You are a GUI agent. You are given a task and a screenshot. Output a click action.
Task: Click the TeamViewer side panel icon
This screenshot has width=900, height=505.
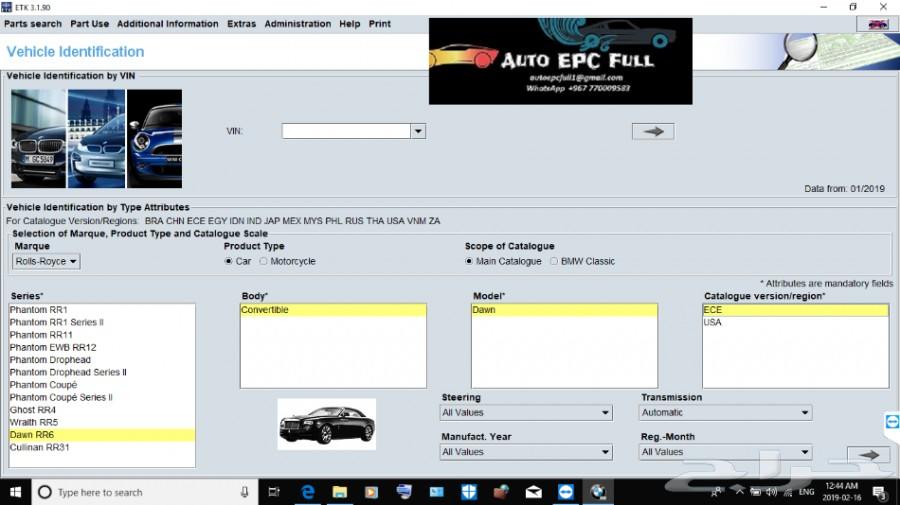[x=892, y=422]
